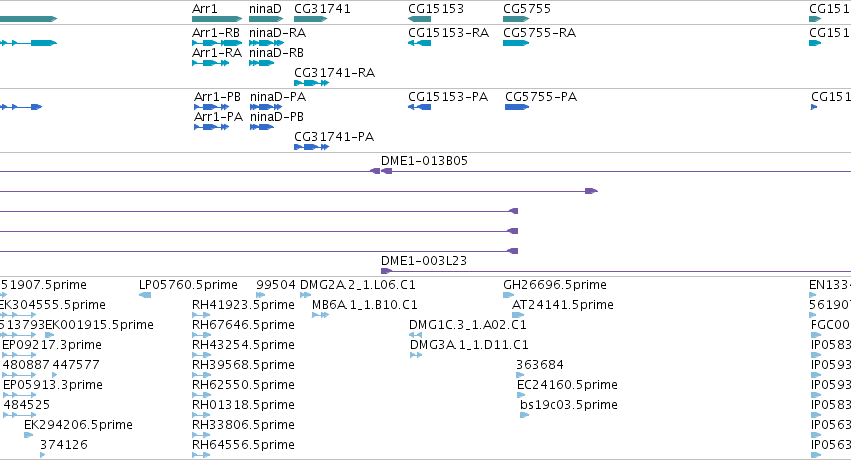Click the 363684 EST arrow
The height and width of the screenshot is (460, 851).
point(520,375)
